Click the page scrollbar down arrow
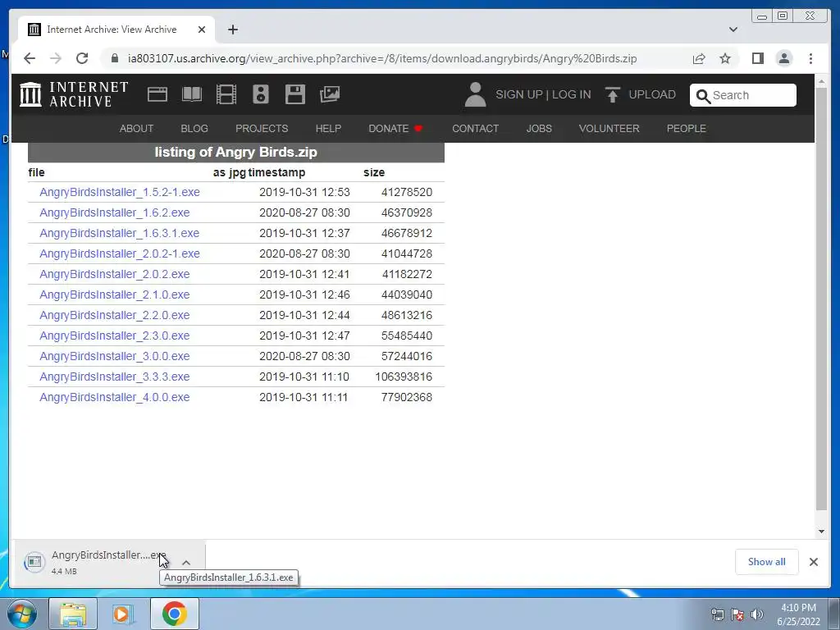 point(821,532)
